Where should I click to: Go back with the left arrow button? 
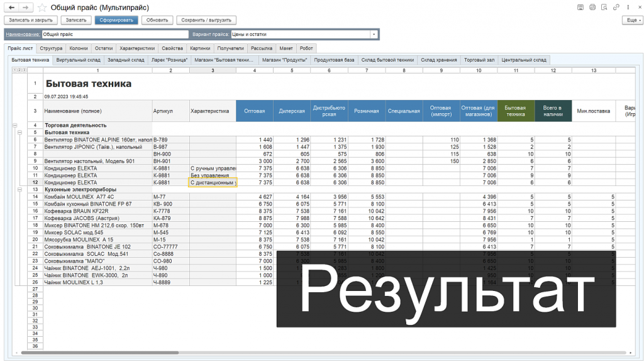point(12,8)
